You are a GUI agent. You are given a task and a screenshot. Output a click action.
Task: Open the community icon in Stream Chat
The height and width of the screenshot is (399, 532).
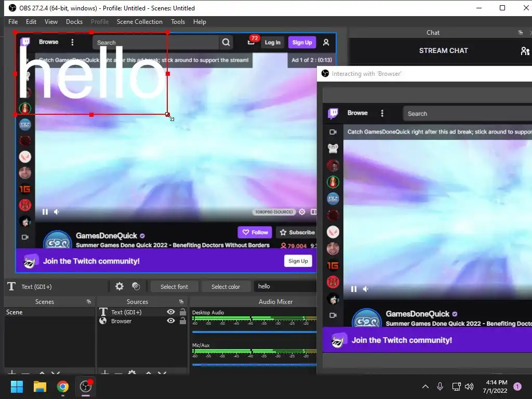525,51
